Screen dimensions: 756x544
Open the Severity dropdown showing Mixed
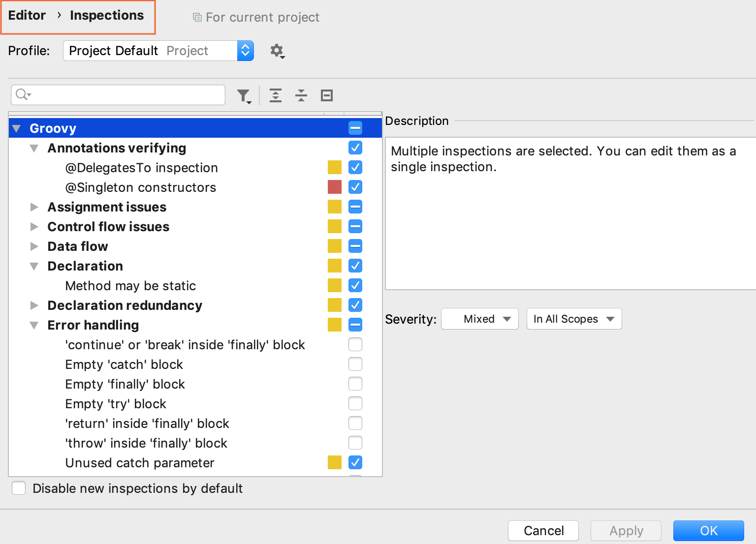point(479,319)
